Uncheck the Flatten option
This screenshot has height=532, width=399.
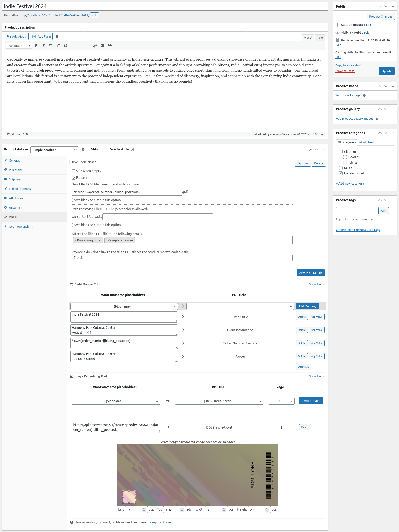tap(74, 178)
